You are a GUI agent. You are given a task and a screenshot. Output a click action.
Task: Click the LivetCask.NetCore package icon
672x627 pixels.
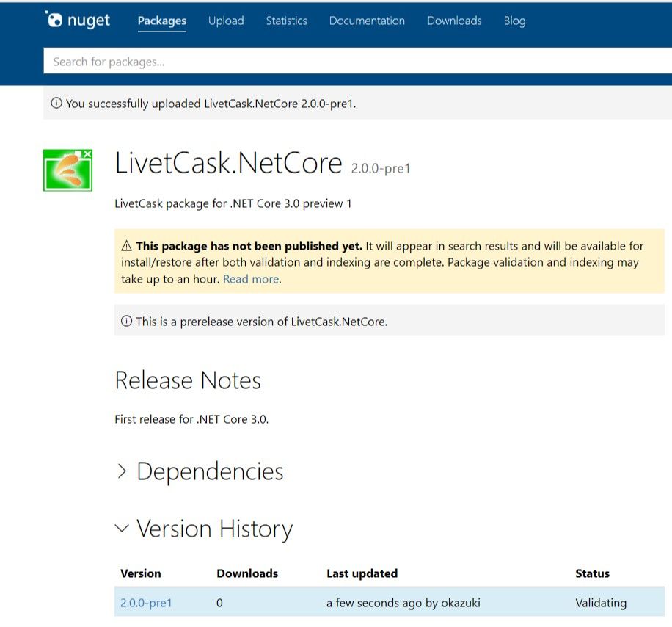click(x=67, y=170)
